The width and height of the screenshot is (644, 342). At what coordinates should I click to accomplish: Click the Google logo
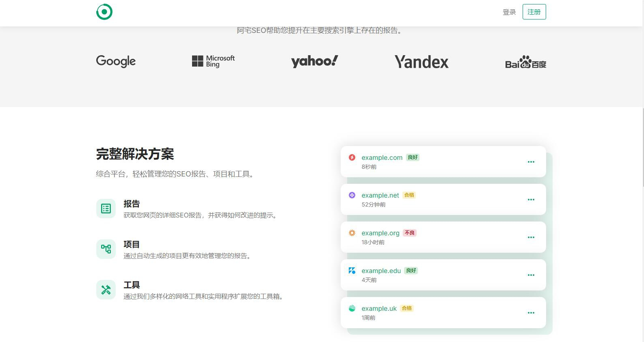click(116, 61)
